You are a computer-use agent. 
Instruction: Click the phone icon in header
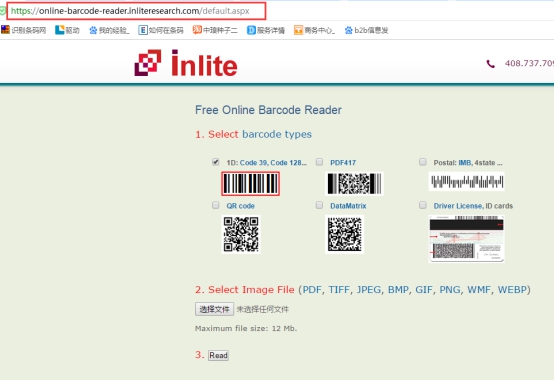pos(490,64)
